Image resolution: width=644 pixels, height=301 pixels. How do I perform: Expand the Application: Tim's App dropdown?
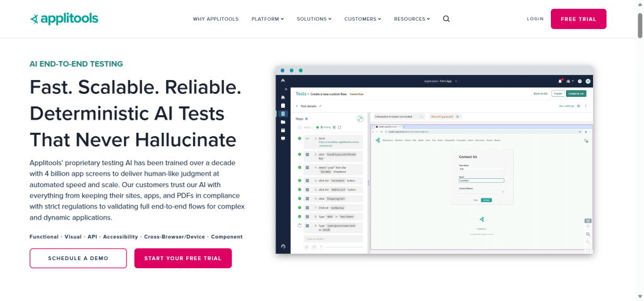(441, 81)
